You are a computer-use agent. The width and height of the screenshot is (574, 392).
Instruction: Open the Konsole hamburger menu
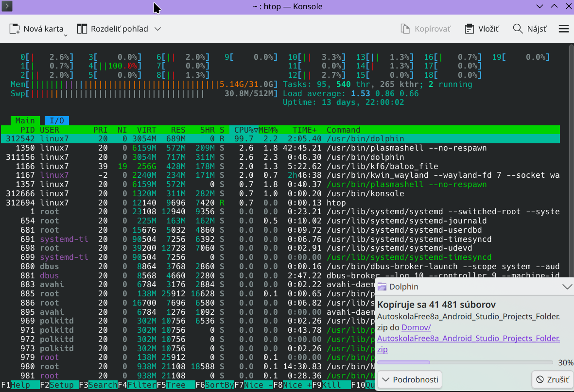[564, 29]
